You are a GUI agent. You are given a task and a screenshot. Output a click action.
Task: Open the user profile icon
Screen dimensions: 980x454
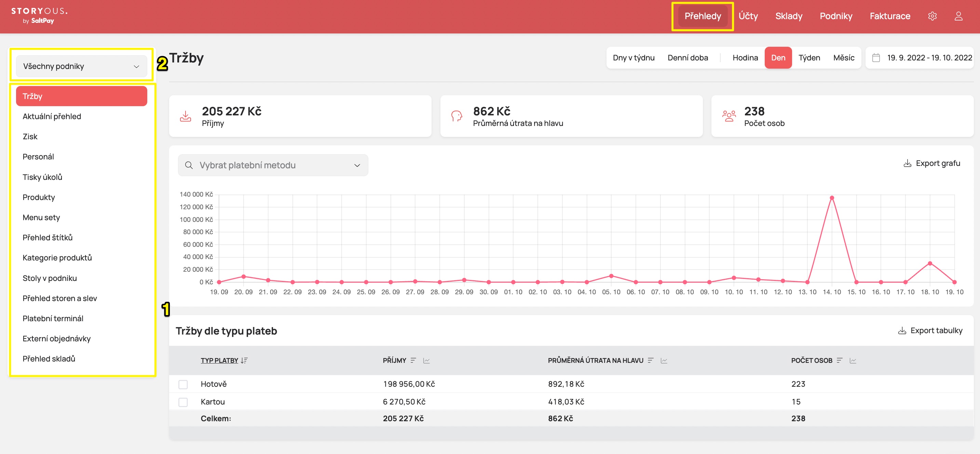click(x=958, y=16)
